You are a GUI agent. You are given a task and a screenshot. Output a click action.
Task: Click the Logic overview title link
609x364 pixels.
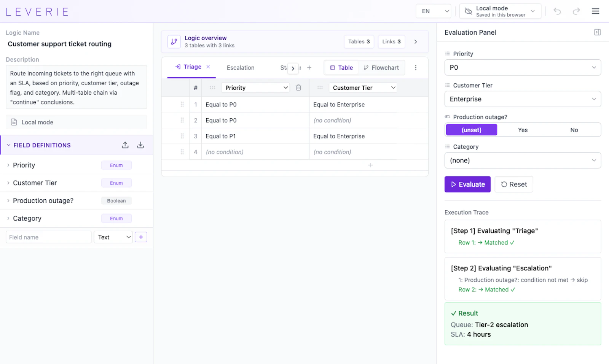coord(206,38)
